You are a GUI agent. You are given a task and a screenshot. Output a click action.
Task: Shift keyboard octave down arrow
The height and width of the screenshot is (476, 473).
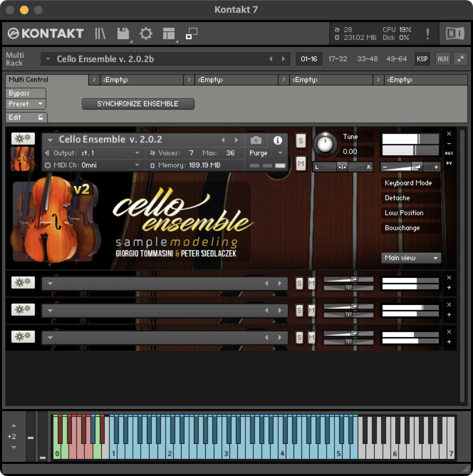13,447
